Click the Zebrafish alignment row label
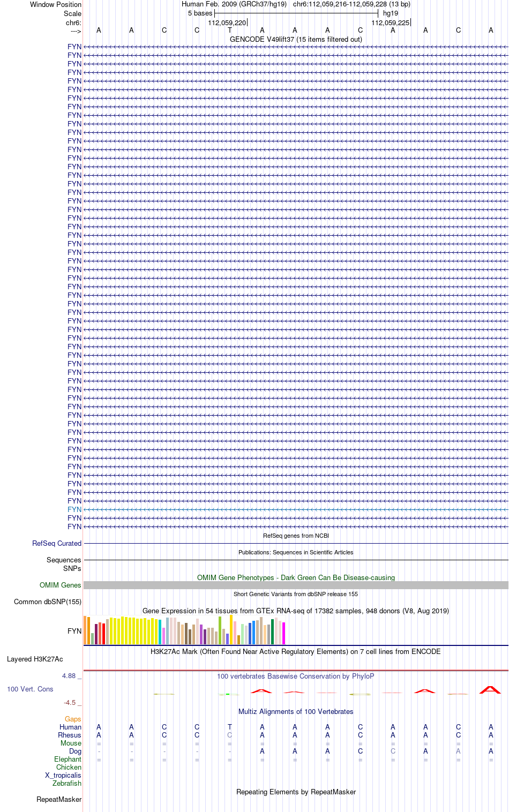509x812 pixels. point(67,783)
